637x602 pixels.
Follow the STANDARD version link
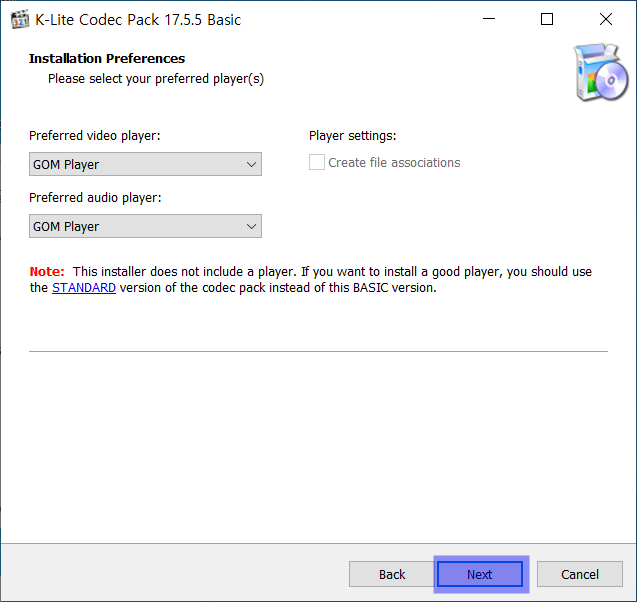click(84, 288)
